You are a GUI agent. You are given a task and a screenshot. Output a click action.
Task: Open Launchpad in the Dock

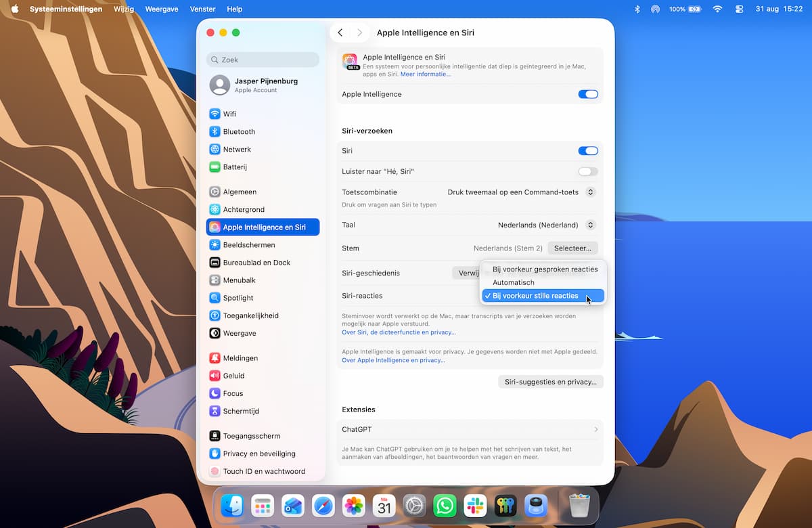263,505
